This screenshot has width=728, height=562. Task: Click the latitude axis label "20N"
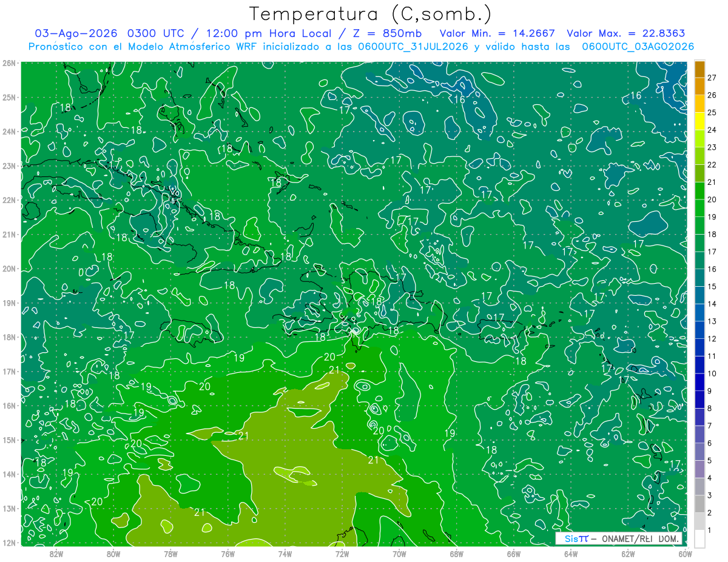tap(9, 269)
